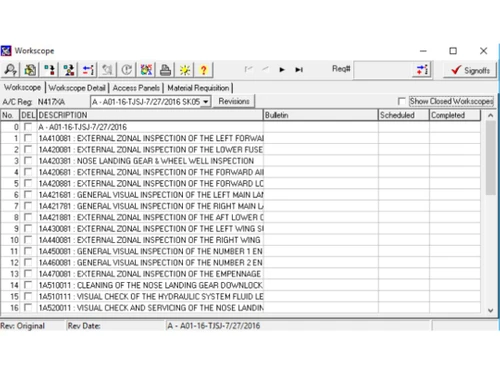Jump to last record navigation arrow
Image resolution: width=500 pixels, height=375 pixels.
pyautogui.click(x=299, y=70)
